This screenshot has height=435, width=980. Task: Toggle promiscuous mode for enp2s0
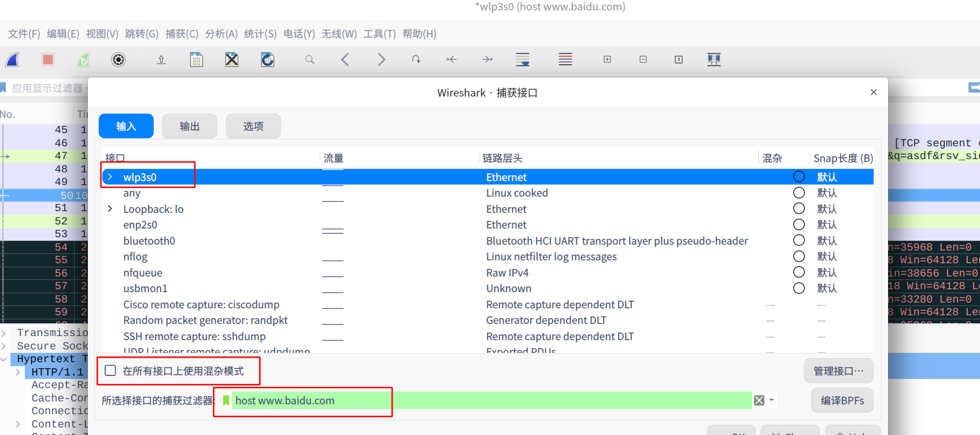799,224
